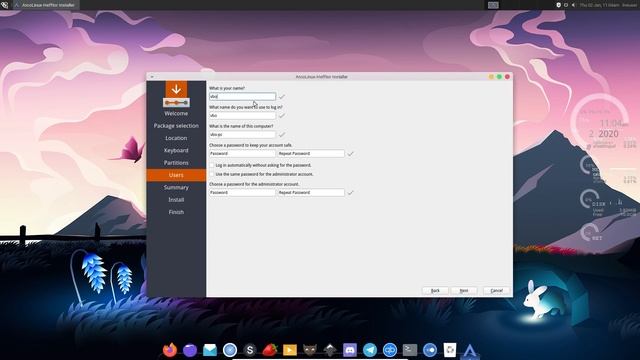
Task: Launch the strawberry icon app in dock
Action: click(x=270, y=350)
